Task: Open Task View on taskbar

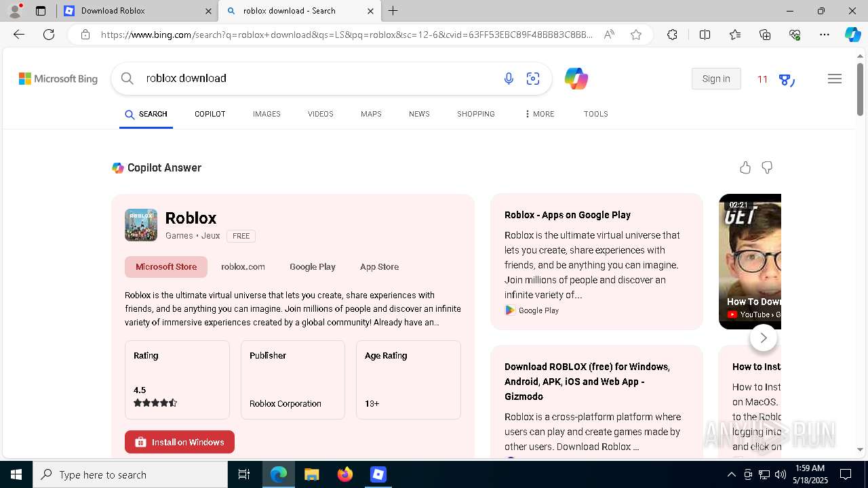Action: pos(244,474)
